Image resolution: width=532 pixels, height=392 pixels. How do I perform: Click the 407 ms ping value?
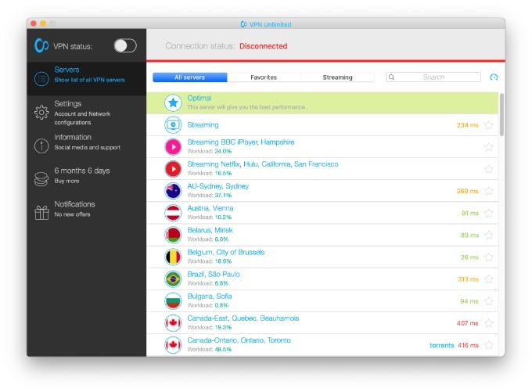(467, 323)
